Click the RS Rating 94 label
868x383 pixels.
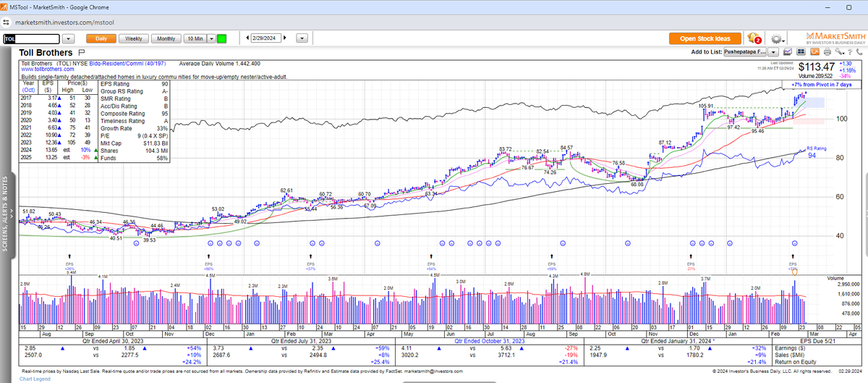(x=815, y=152)
